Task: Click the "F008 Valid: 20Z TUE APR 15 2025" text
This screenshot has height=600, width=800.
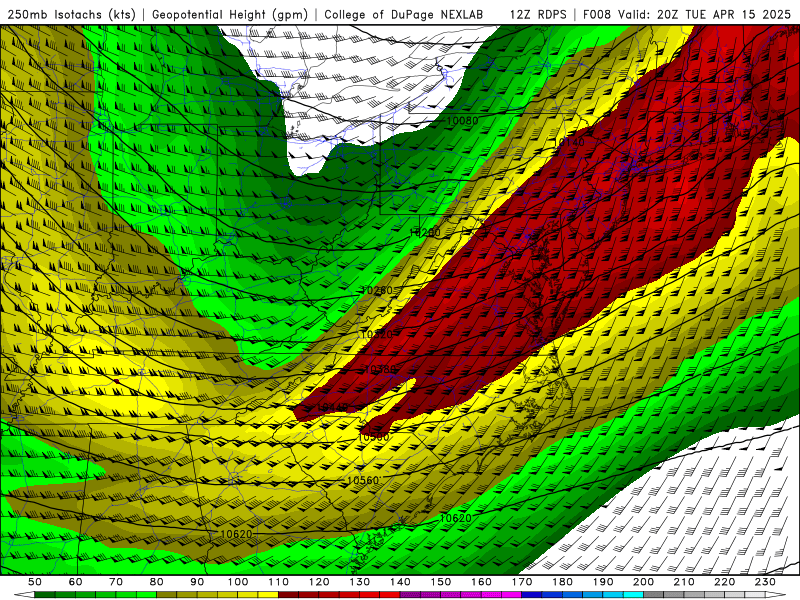Action: 687,14
